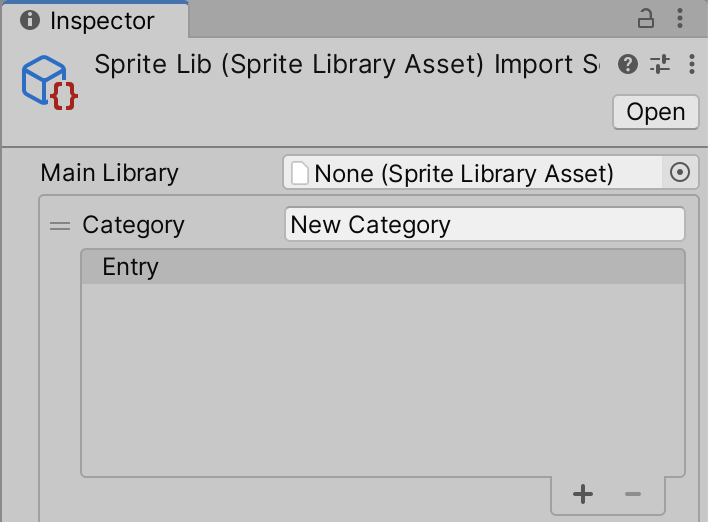Click the New Category name field
Screen dimensions: 708x522
[x=484, y=225]
